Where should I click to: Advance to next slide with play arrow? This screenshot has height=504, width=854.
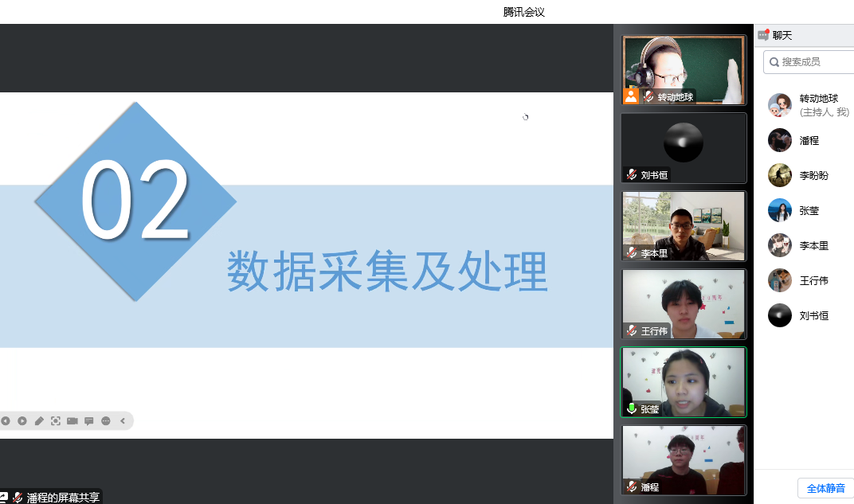(22, 420)
